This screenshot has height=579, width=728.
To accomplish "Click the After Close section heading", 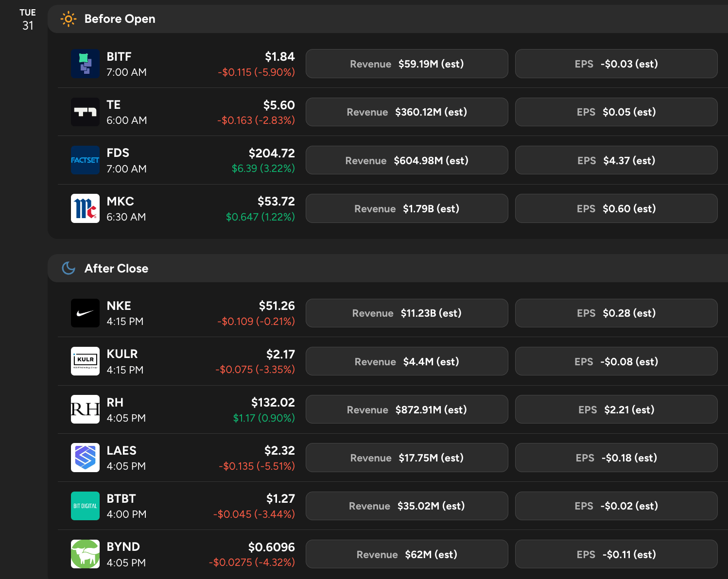I will [x=117, y=268].
